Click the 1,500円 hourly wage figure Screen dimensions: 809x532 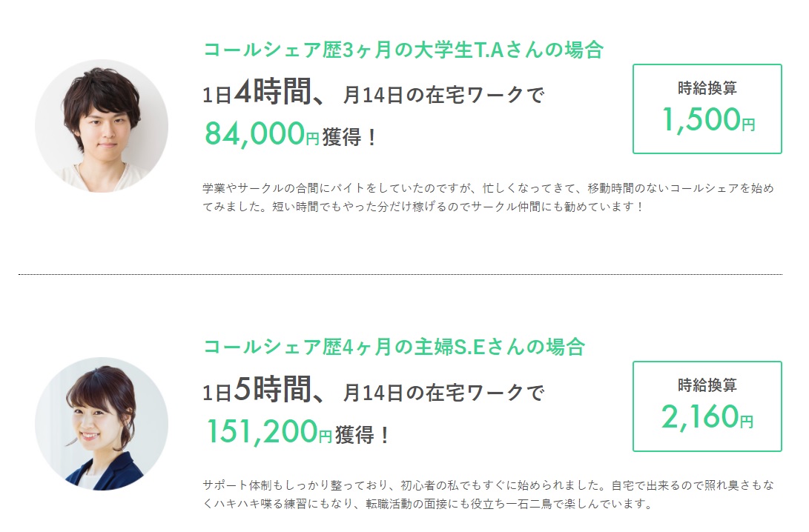click(708, 119)
